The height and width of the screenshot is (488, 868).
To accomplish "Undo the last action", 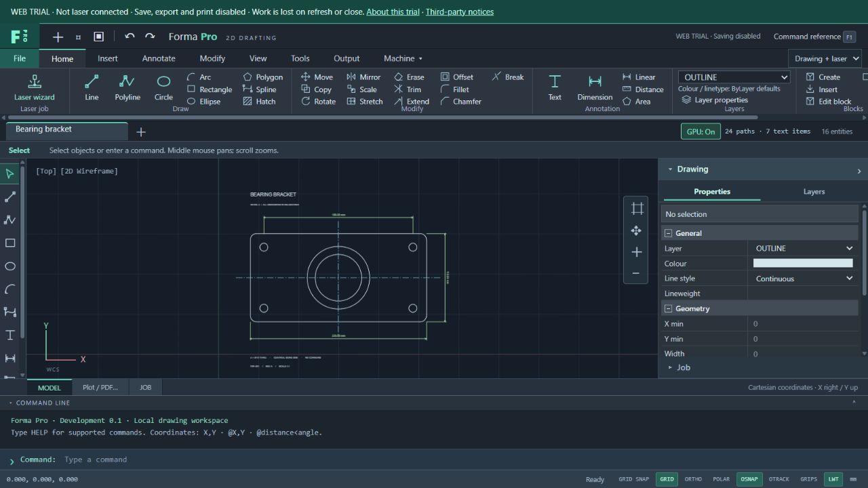I will coord(130,37).
